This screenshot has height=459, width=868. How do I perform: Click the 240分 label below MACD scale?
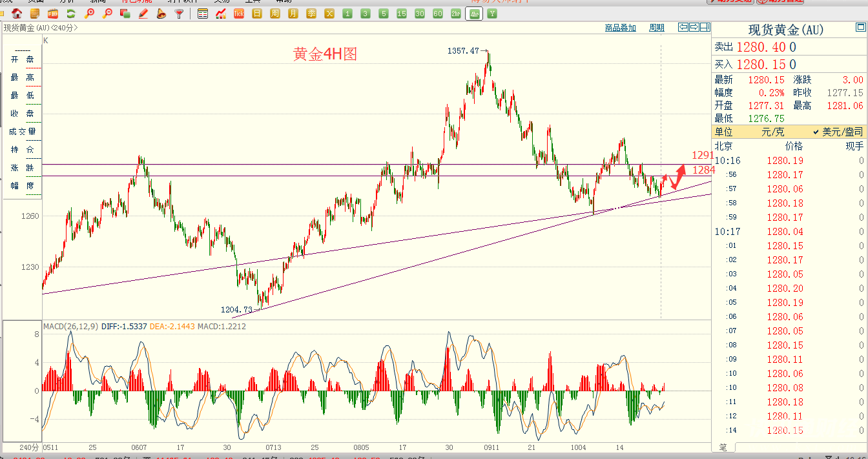point(29,447)
